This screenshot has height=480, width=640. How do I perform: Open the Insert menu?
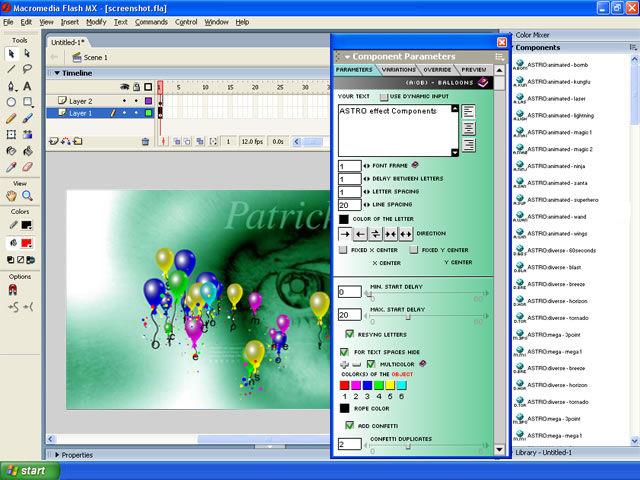(70, 22)
